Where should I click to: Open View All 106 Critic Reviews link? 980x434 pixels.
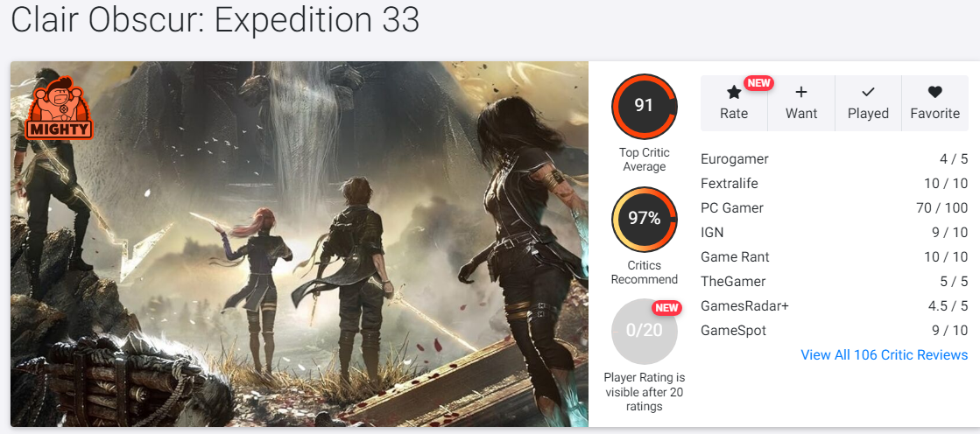[884, 354]
